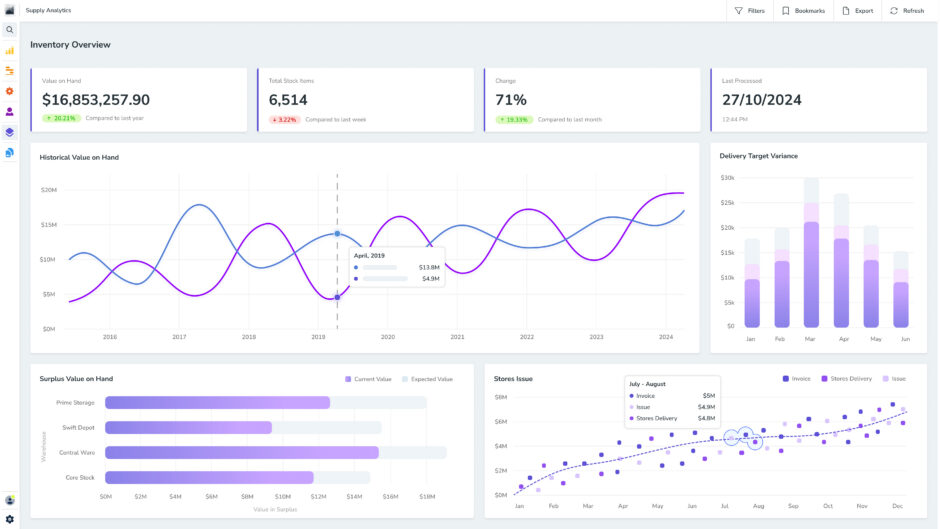The width and height of the screenshot is (940, 529).
Task: Open the search icon in the sidebar
Action: pos(10,30)
